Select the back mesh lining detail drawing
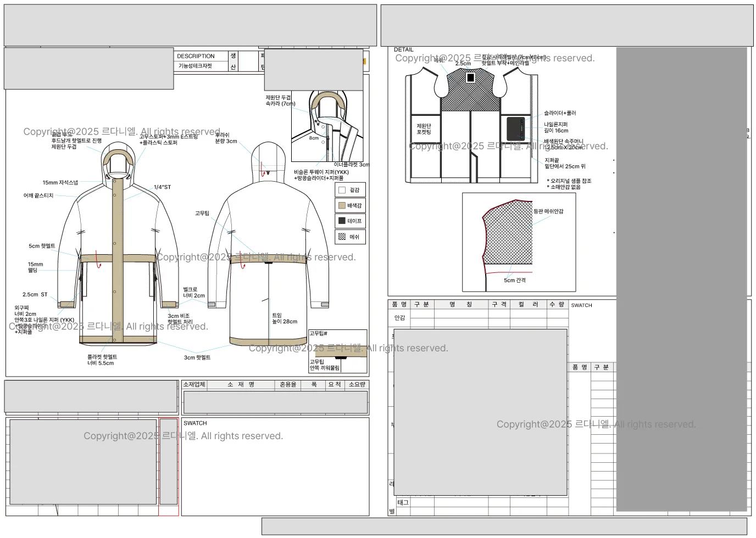Viewport: 756px width, 538px height. tap(508, 242)
